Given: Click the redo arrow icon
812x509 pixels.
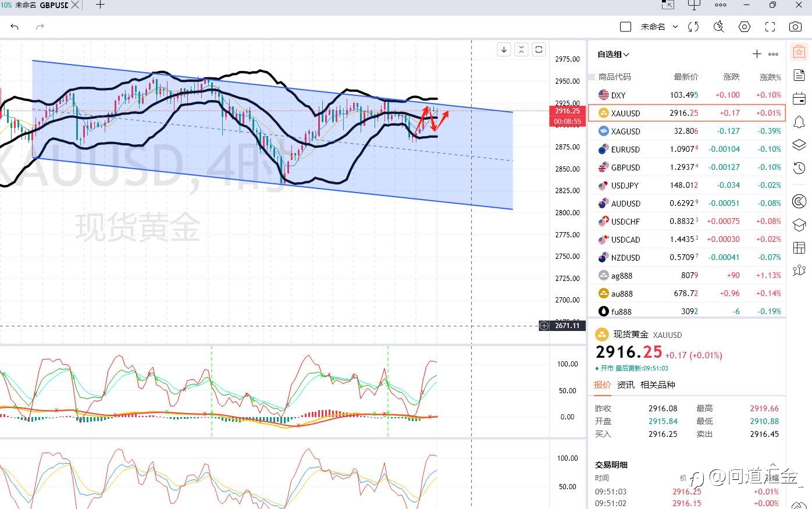Looking at the screenshot, I should pyautogui.click(x=40, y=27).
